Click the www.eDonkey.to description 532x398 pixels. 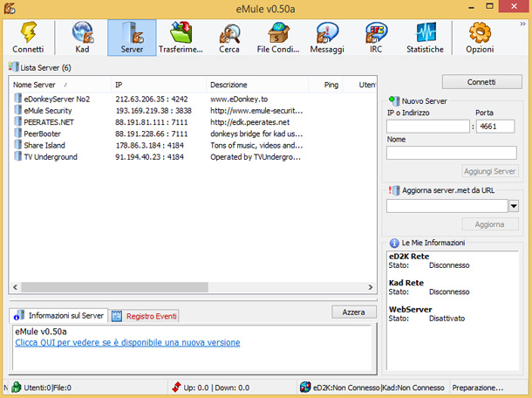239,99
